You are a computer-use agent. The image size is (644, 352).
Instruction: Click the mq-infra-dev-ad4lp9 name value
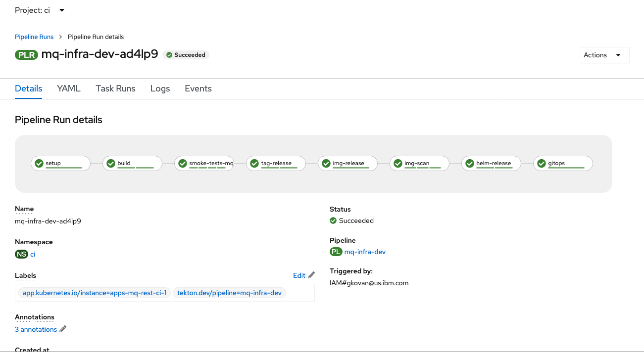pos(48,221)
